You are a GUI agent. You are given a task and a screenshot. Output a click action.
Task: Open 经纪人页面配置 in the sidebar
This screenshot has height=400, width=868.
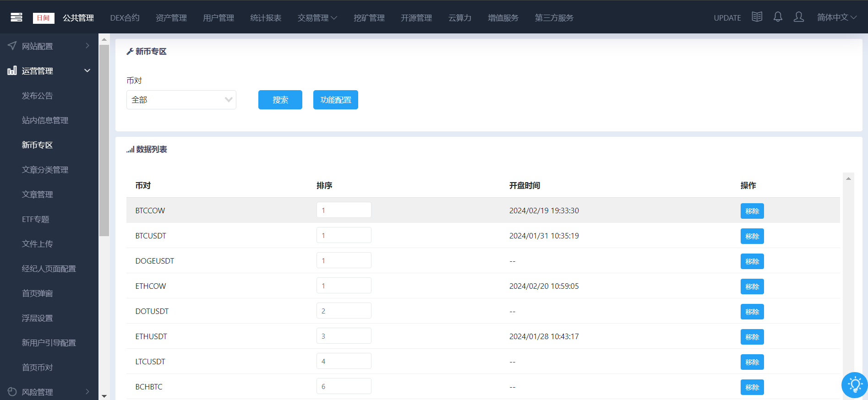(x=49, y=269)
